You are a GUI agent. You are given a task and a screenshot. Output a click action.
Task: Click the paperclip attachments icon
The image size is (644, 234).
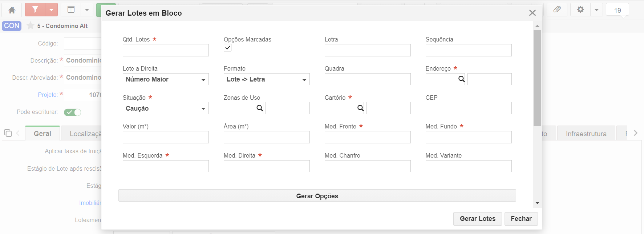point(557,10)
